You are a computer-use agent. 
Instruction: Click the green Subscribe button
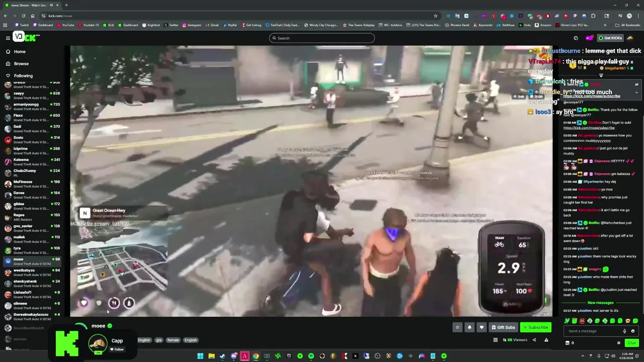click(535, 327)
